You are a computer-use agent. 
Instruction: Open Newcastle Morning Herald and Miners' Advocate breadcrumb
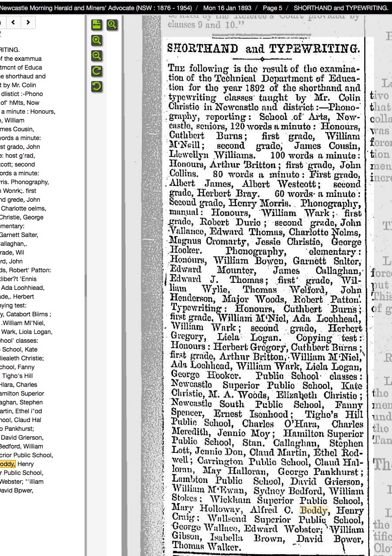96,8
